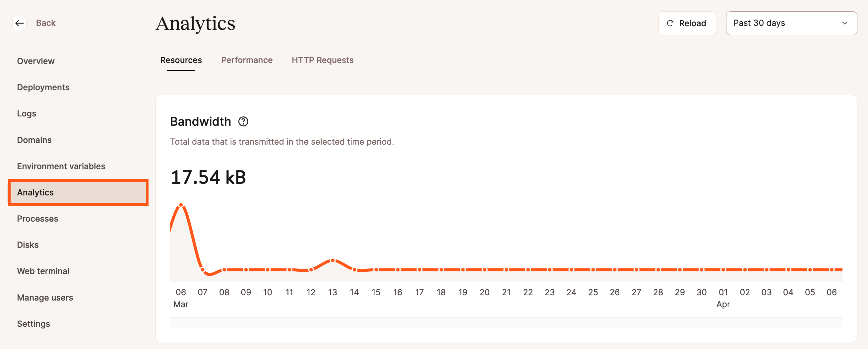Select the Resources tab
Image resolution: width=868 pixels, height=349 pixels.
181,60
